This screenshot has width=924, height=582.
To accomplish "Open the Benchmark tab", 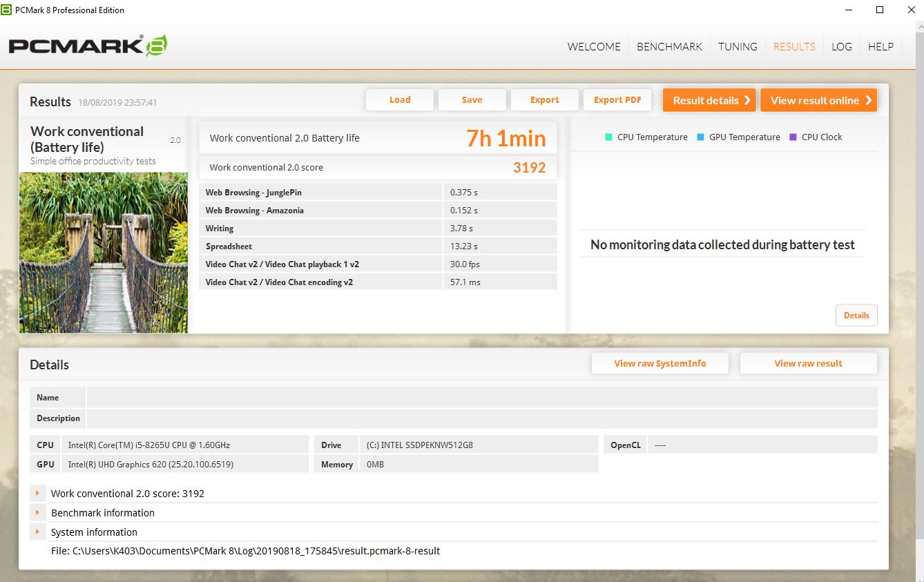I will [x=669, y=47].
